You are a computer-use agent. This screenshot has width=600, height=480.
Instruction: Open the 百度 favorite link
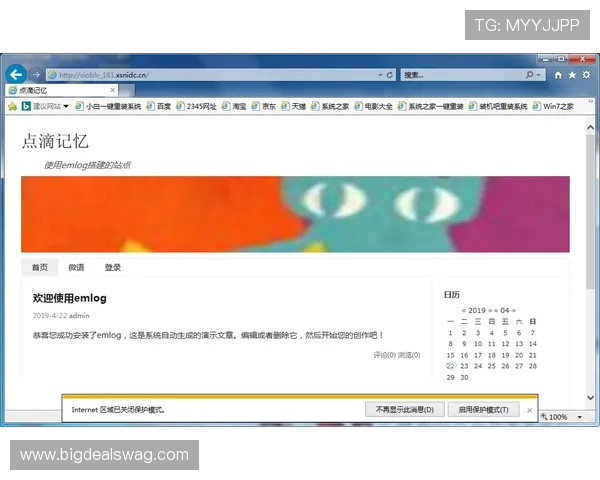click(159, 106)
